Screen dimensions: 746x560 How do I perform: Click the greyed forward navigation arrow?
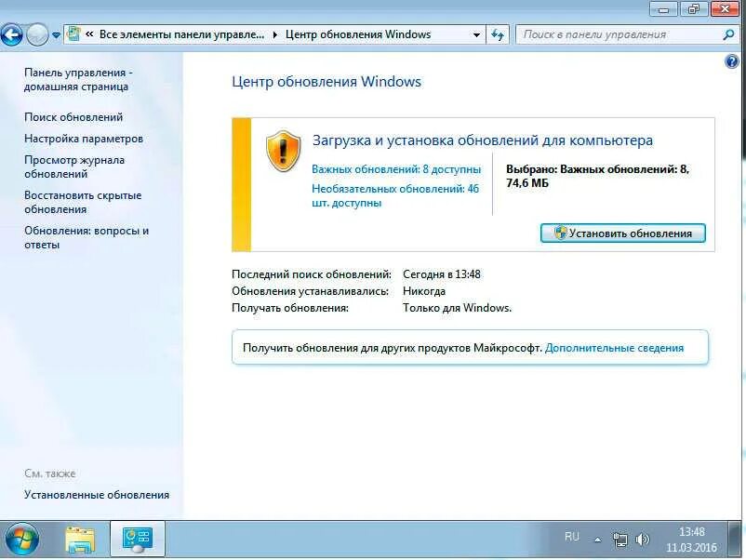37,34
